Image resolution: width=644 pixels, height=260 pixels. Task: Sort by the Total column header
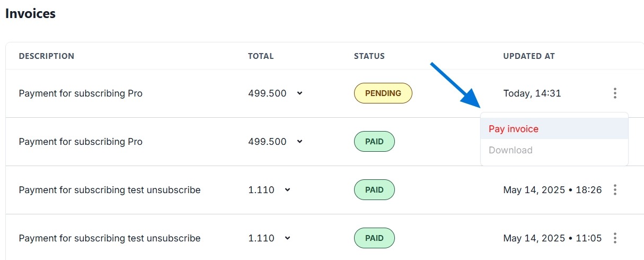pos(261,56)
